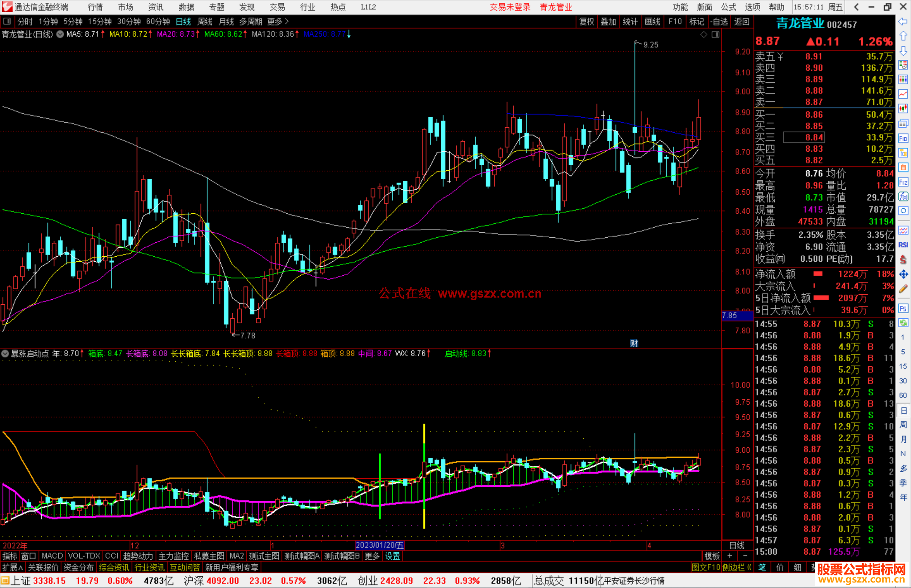
Task: Click the 复权 button
Action: (x=586, y=21)
